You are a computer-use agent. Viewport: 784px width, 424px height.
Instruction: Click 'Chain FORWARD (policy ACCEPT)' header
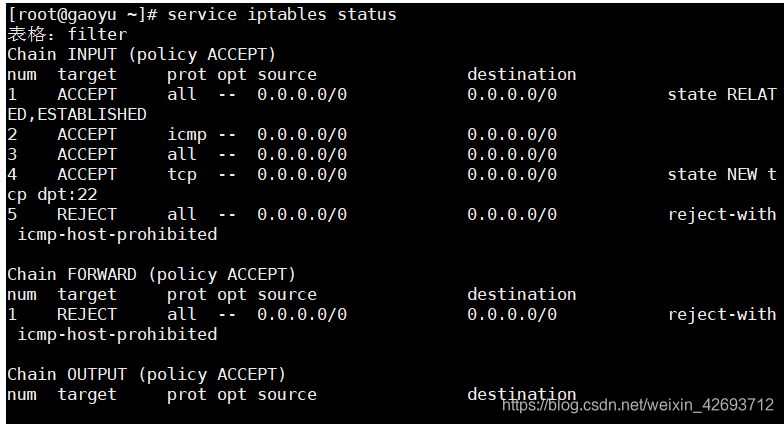(x=152, y=274)
